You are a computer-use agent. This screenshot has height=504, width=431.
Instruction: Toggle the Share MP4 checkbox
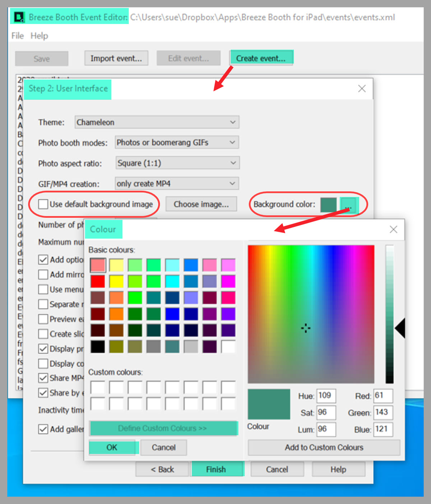point(43,378)
